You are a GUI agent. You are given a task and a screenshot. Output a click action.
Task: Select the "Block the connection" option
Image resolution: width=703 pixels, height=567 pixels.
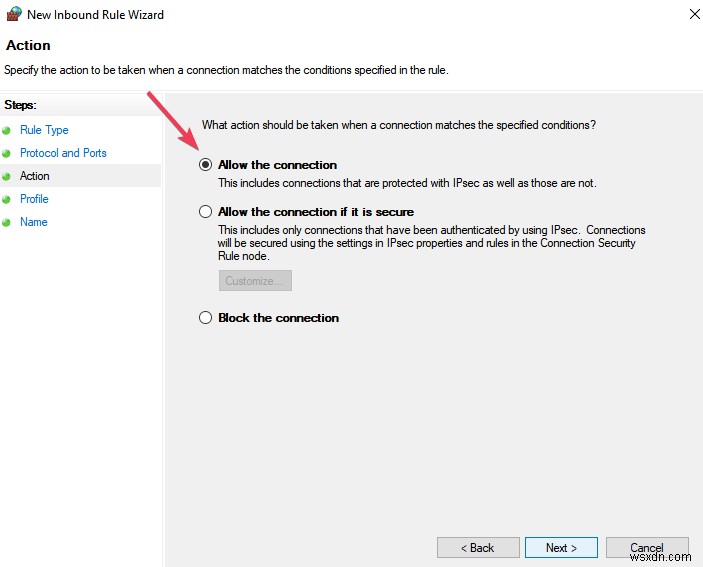[x=206, y=318]
